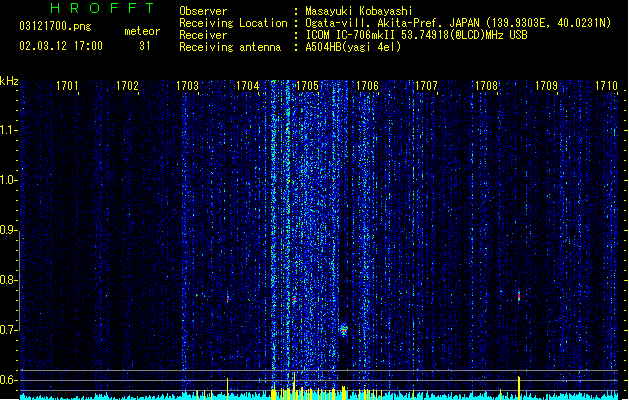The width and height of the screenshot is (629, 400).
Task: Click the 1706 time label
Action: click(x=367, y=86)
